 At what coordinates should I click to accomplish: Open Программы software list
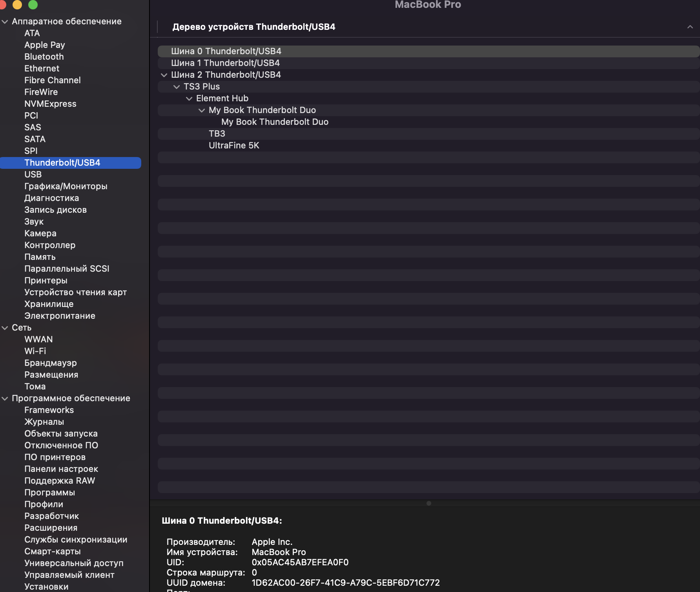coord(50,493)
